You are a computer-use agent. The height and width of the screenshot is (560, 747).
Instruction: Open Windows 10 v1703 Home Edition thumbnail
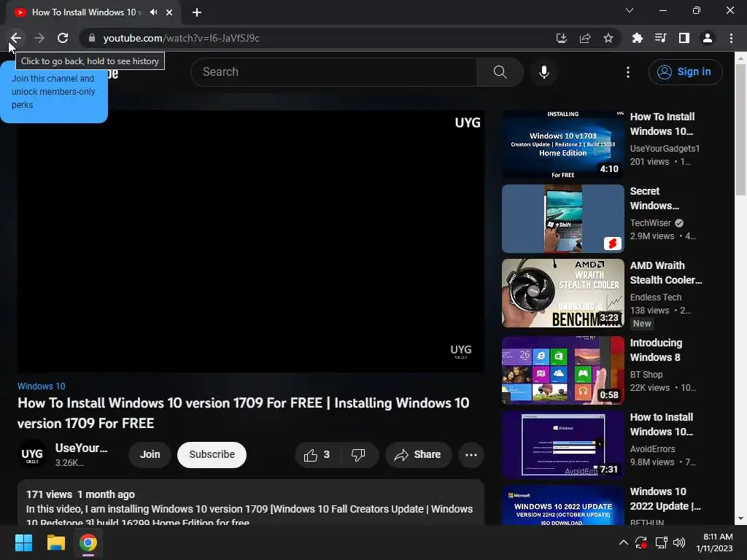tap(563, 145)
